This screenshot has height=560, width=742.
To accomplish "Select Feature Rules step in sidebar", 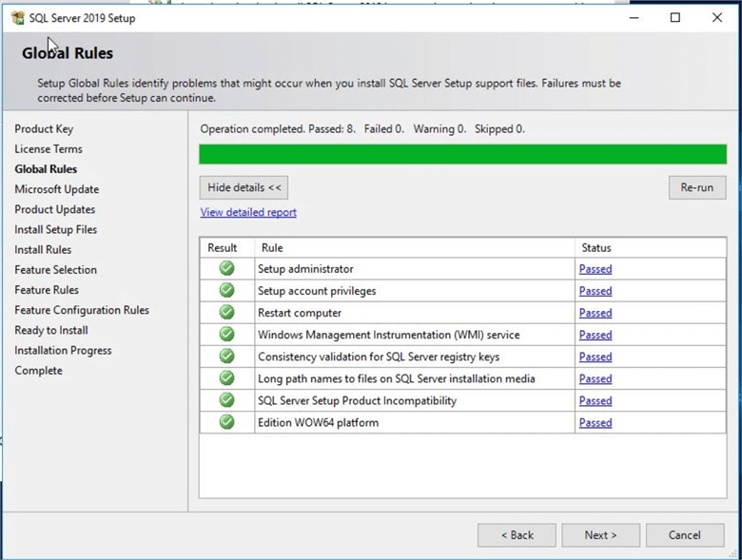I will coord(47,290).
